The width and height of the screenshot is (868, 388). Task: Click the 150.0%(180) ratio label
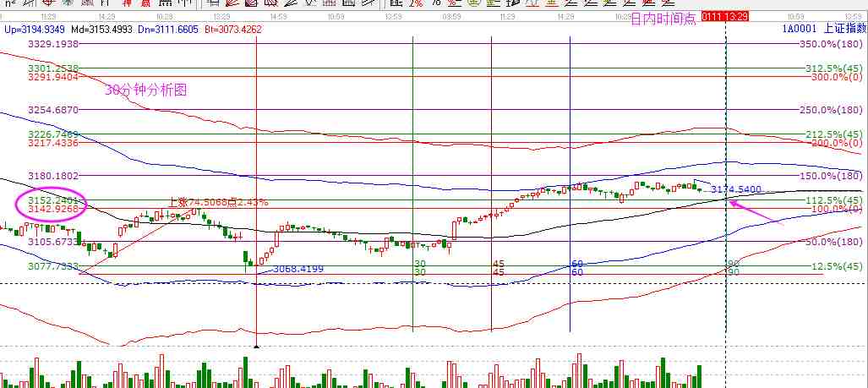tap(831, 176)
